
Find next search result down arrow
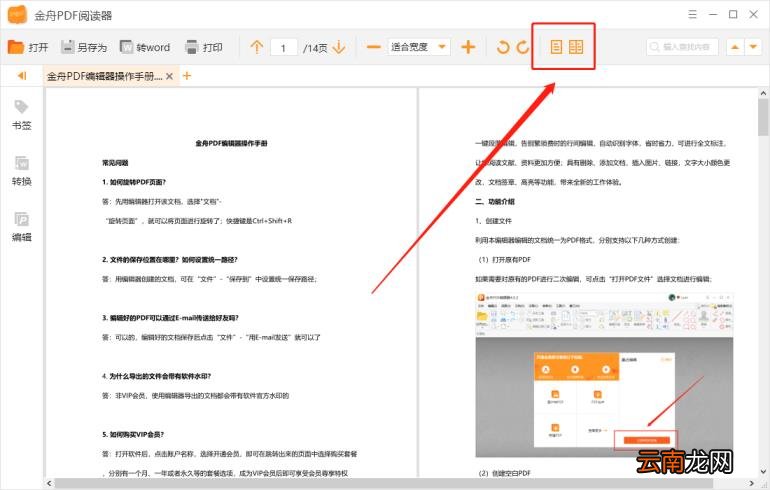pyautogui.click(x=753, y=47)
